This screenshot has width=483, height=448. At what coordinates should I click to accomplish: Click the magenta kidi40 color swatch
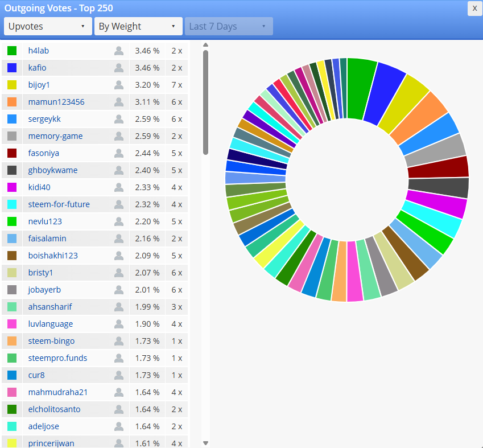[x=12, y=187]
